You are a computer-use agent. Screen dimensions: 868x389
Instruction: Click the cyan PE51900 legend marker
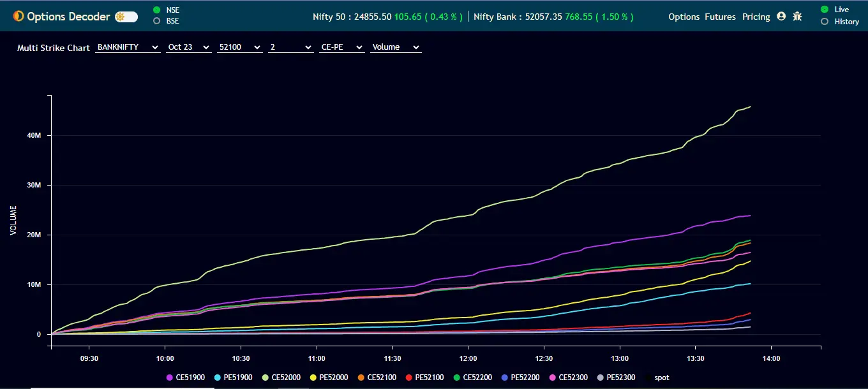218,378
